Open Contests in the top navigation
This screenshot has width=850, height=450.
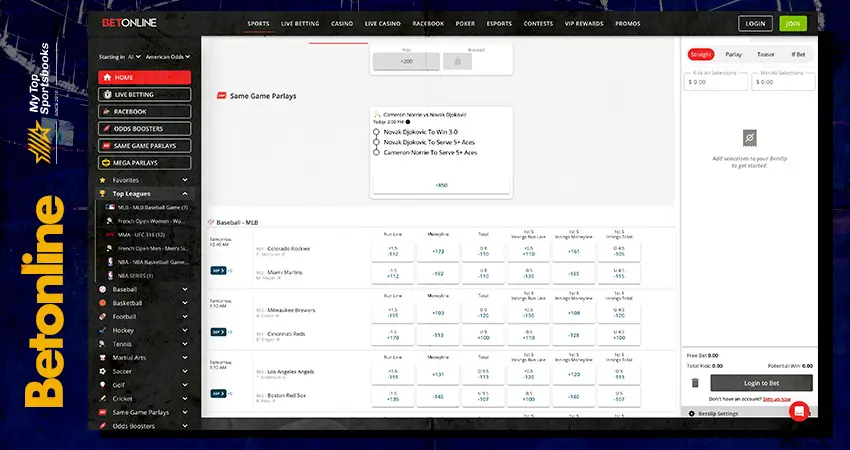tap(538, 24)
